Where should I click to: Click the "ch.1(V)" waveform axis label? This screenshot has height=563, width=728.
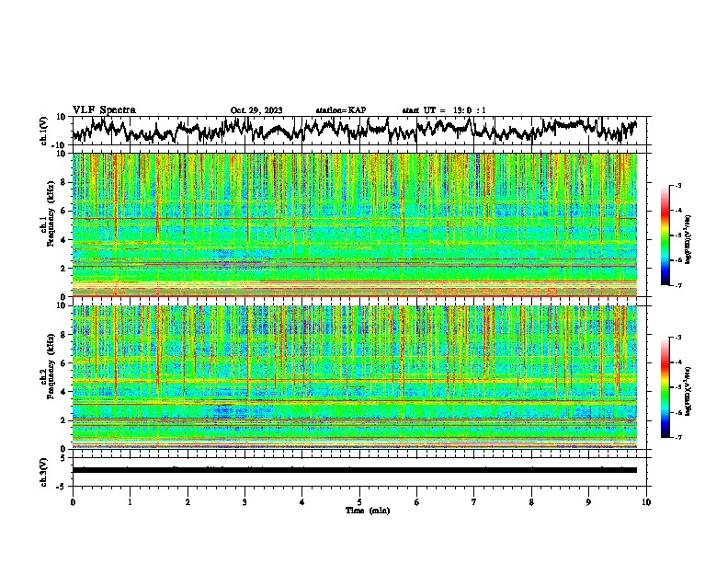pos(44,131)
